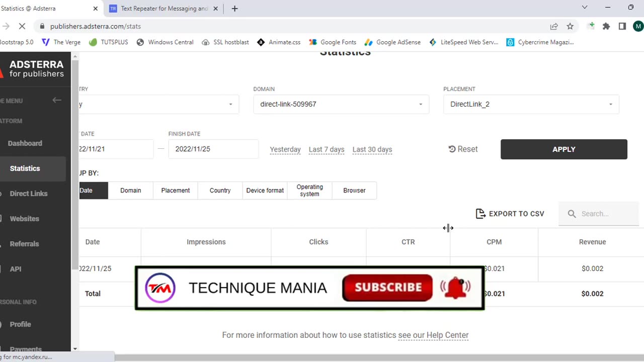The width and height of the screenshot is (644, 362).
Task: Open Profile in sidebar
Action: 20,324
